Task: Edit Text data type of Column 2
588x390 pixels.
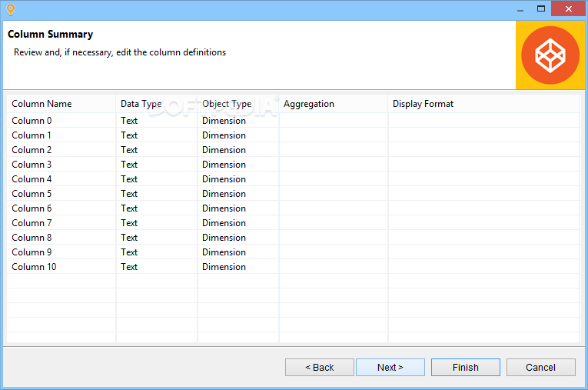Action: [157, 150]
